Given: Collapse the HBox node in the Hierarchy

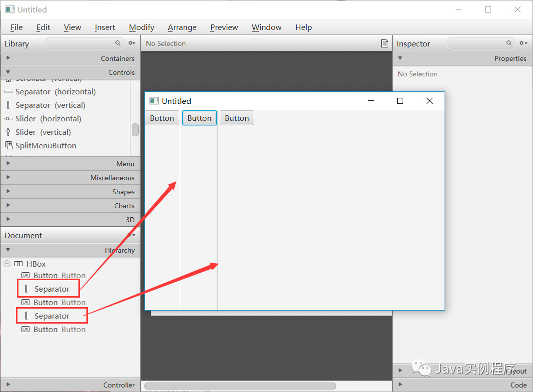Looking at the screenshot, I should coord(7,264).
